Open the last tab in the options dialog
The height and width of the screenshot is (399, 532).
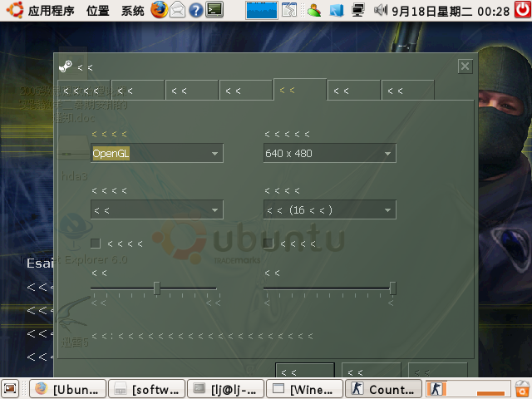[408, 91]
